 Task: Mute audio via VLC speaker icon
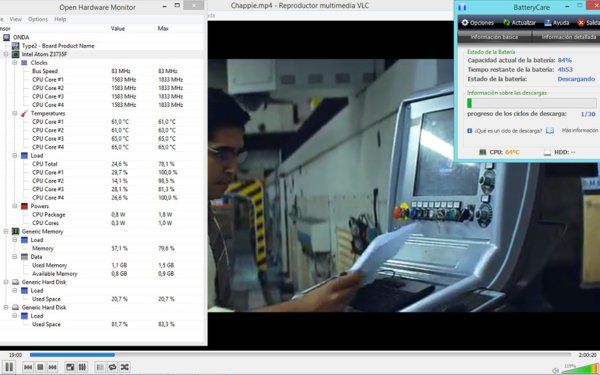coord(556,370)
